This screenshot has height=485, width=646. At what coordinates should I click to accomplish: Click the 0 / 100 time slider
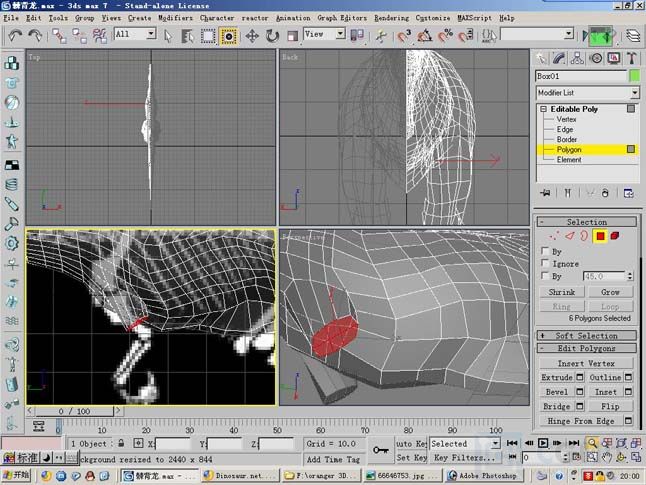[x=74, y=411]
